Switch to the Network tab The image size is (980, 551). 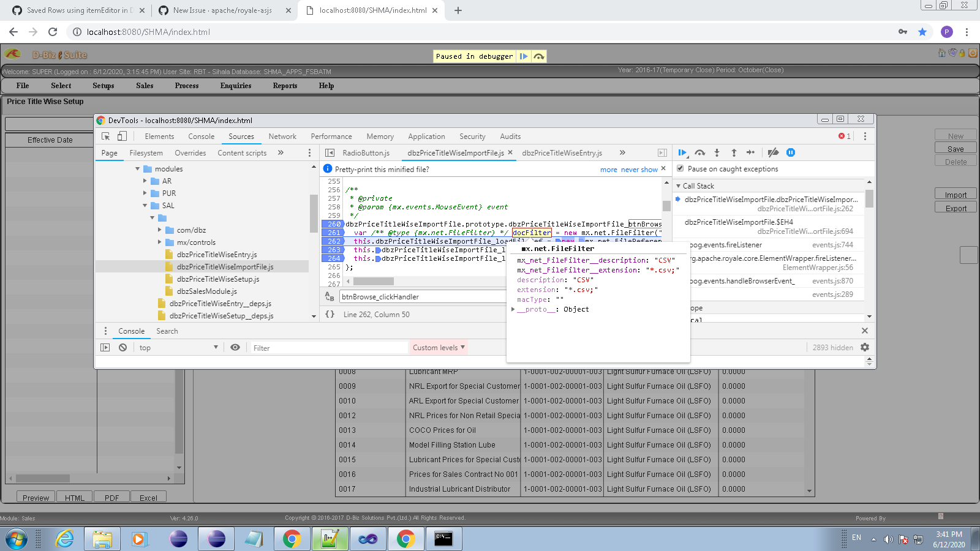[282, 137]
